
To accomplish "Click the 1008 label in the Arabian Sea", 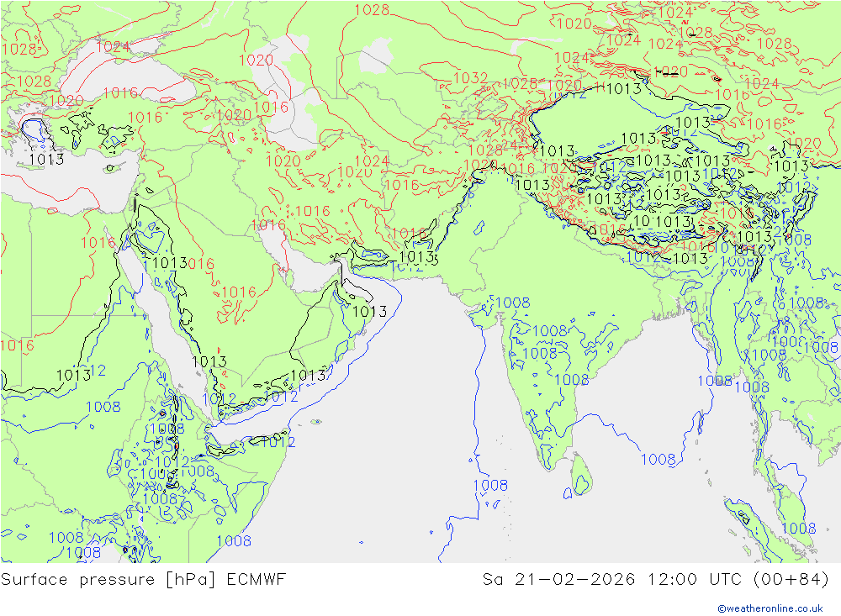I will (x=490, y=485).
